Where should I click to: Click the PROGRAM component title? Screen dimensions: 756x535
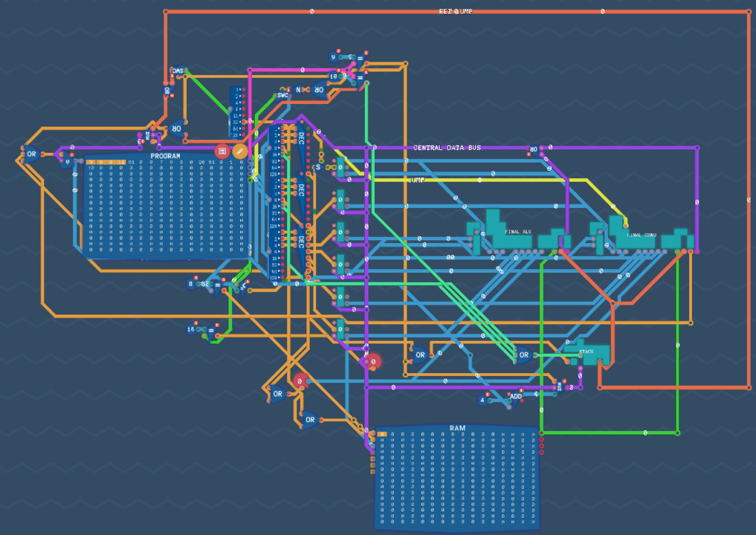coord(165,156)
